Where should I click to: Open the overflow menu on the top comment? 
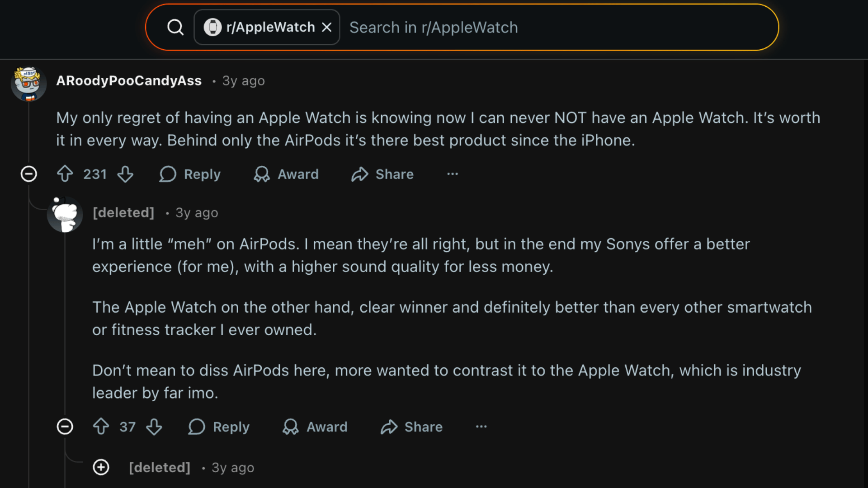[x=452, y=174]
